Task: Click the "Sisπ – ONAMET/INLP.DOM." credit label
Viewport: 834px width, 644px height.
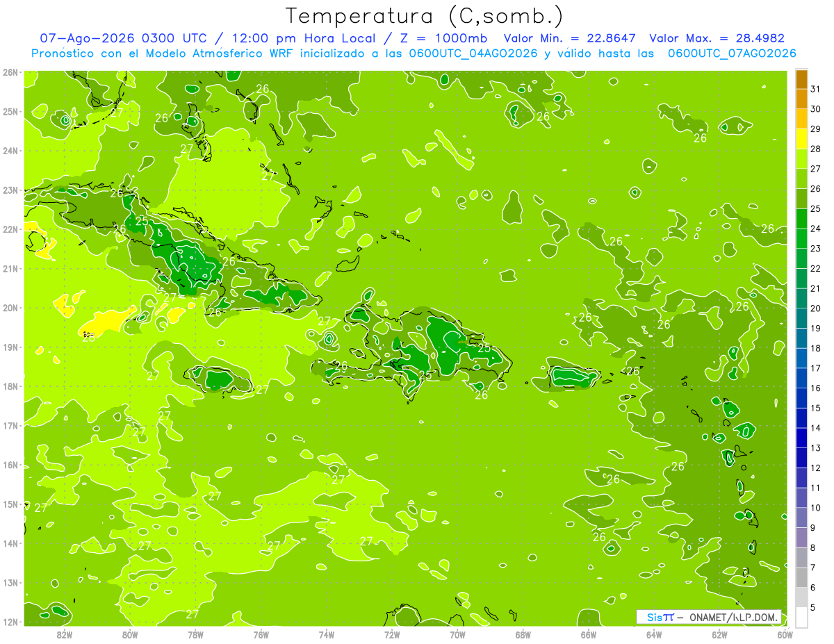Action: coord(709,617)
